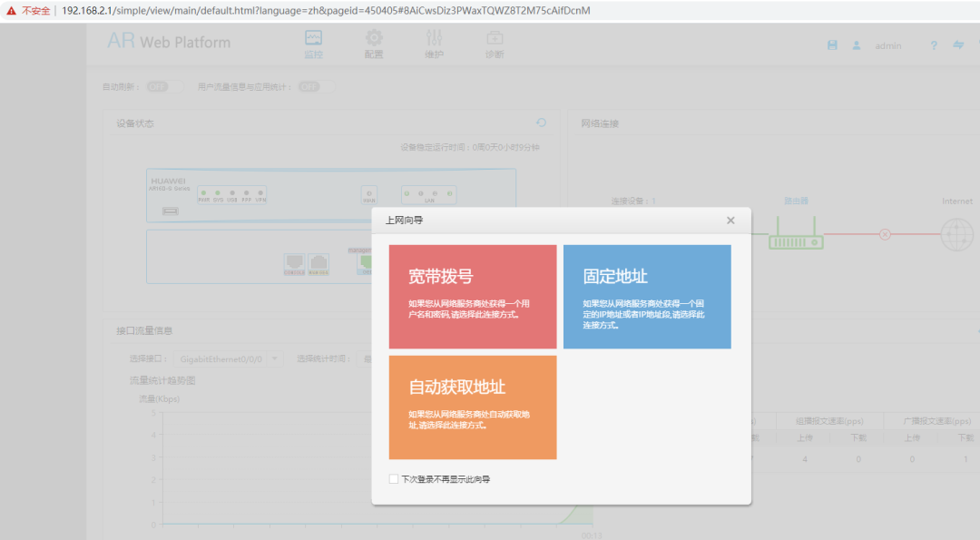Click the save configuration disk icon
The width and height of the screenshot is (980, 540).
coord(832,45)
